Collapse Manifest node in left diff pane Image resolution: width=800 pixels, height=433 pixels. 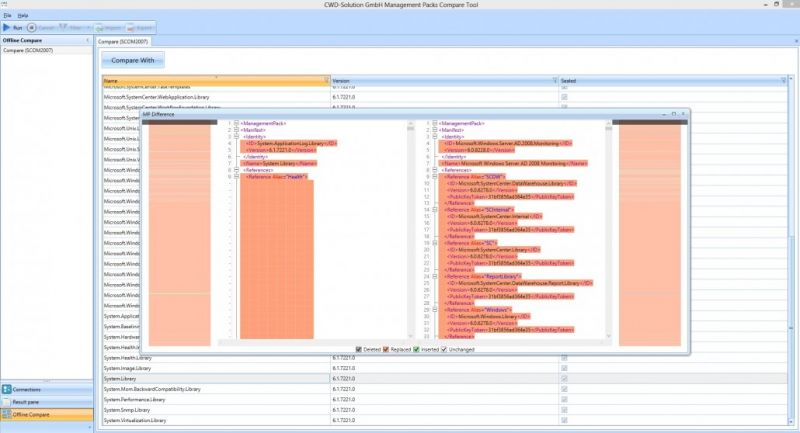point(236,130)
